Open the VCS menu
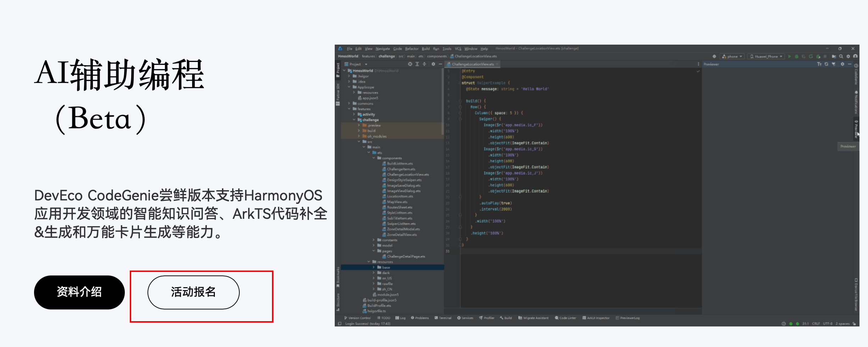The height and width of the screenshot is (347, 868). pyautogui.click(x=458, y=49)
